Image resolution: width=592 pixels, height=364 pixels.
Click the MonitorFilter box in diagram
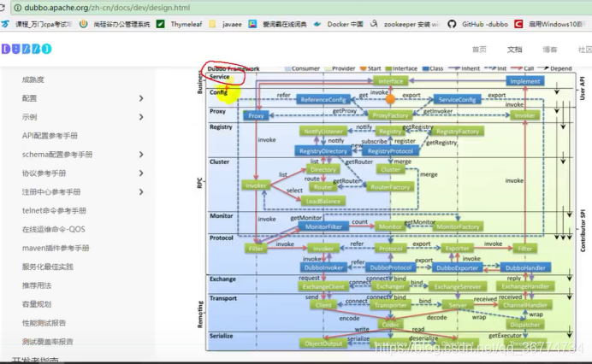[323, 226]
